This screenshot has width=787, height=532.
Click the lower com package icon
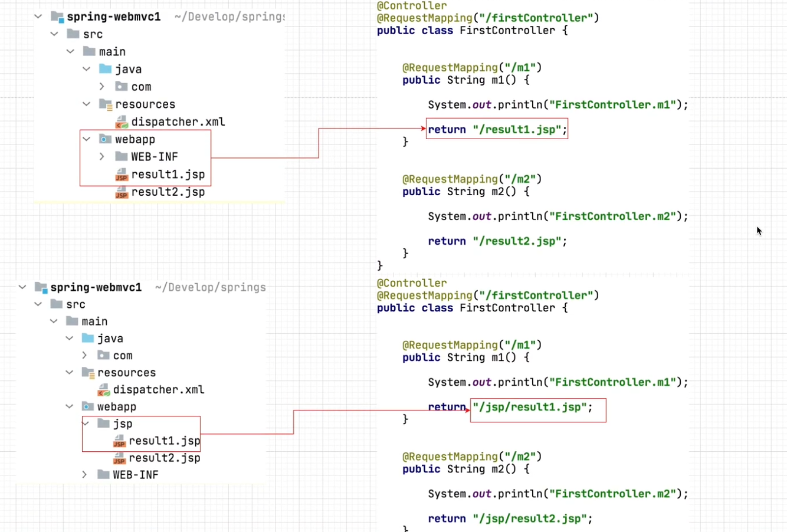[103, 356]
